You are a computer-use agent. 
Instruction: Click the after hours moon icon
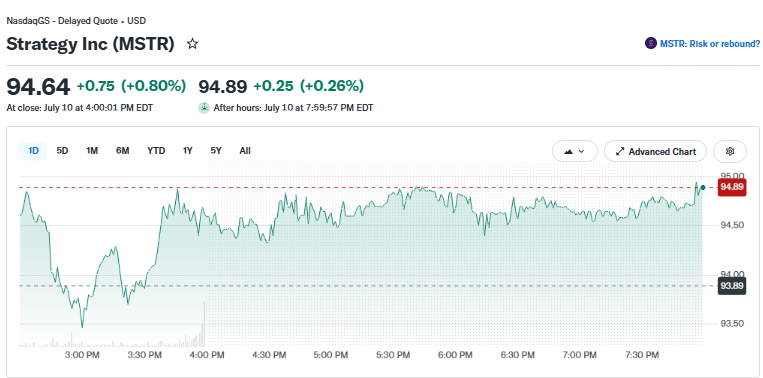(x=204, y=108)
